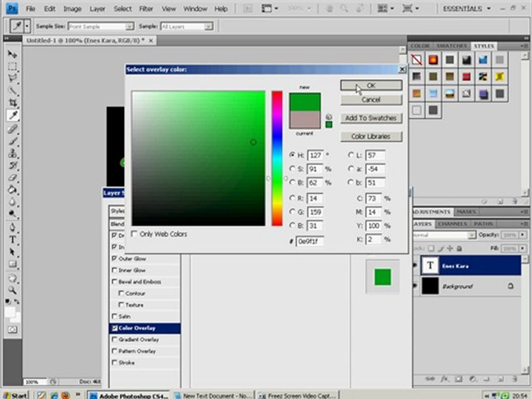Click the hex color input field
The height and width of the screenshot is (399, 532).
pos(310,241)
